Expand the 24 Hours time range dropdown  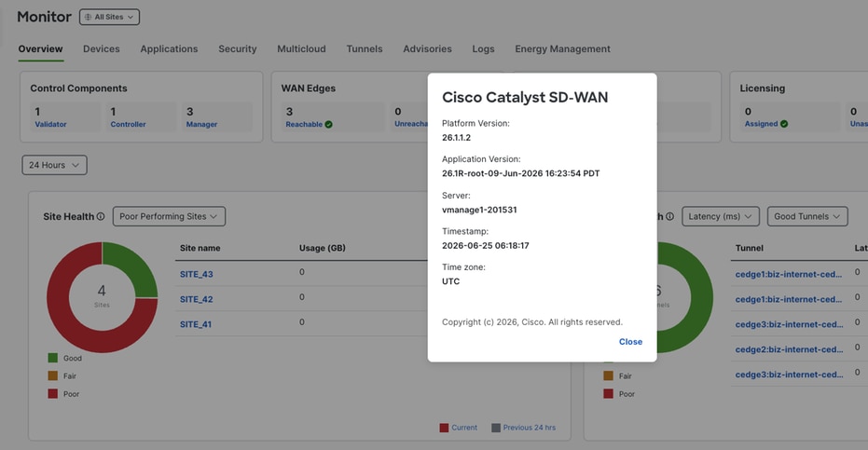point(54,165)
